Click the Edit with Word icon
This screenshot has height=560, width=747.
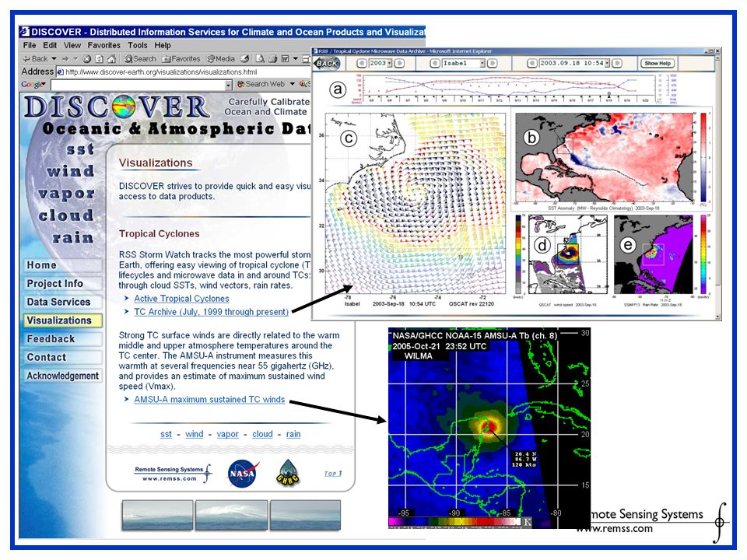(x=285, y=59)
